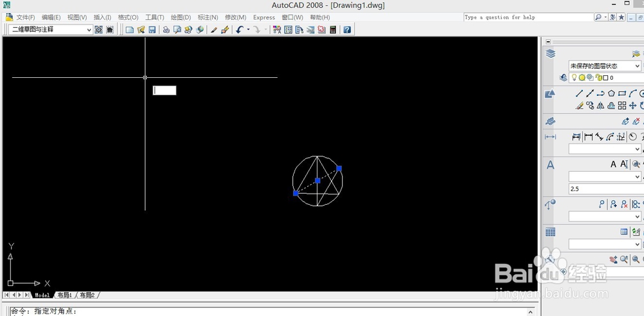The image size is (644, 316).
Task: Click the Multileader tool
Action: click(601, 203)
